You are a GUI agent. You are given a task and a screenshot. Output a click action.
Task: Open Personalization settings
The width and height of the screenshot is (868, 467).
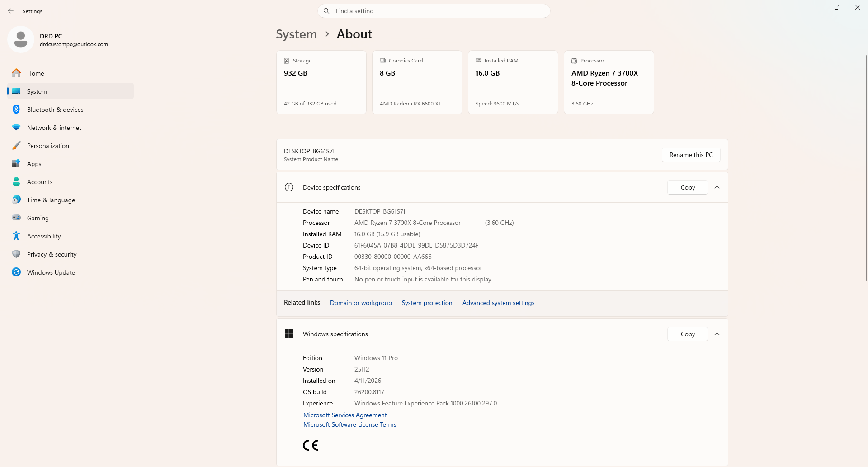71,145
